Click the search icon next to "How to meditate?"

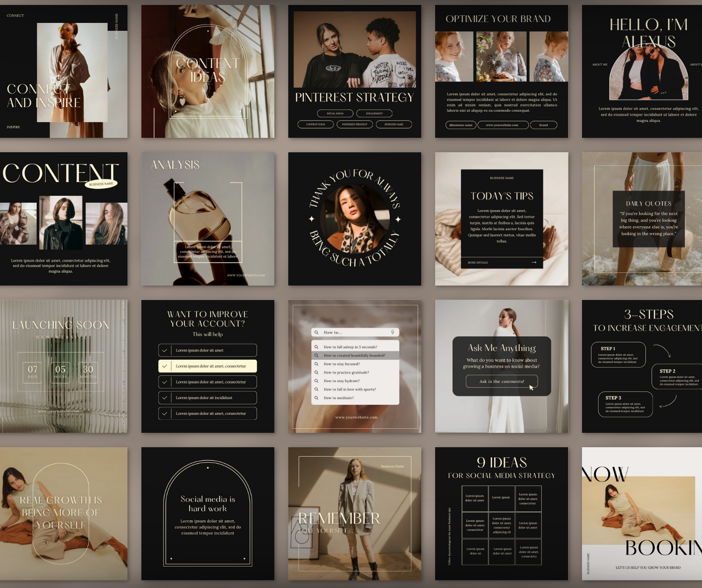click(x=316, y=398)
